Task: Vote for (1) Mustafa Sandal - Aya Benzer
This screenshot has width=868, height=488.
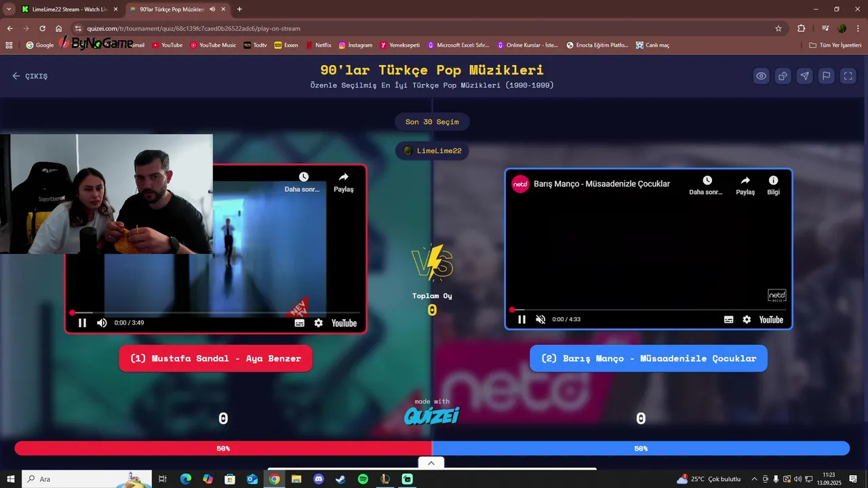Action: (216, 359)
